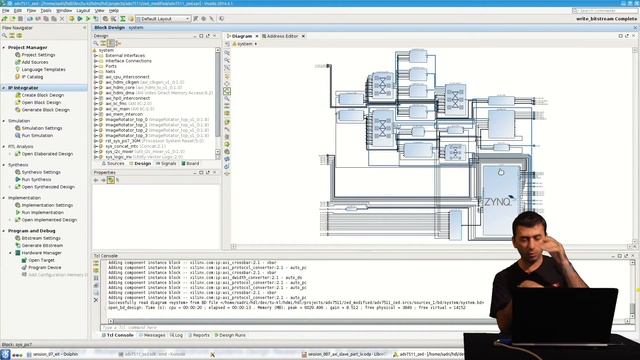Switch to the Design Runs tab

click(x=230, y=335)
